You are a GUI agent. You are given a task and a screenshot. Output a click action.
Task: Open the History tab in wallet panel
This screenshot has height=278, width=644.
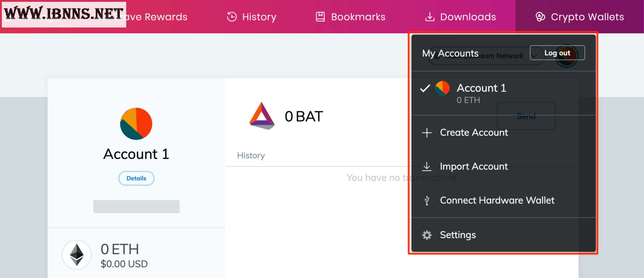(x=251, y=155)
